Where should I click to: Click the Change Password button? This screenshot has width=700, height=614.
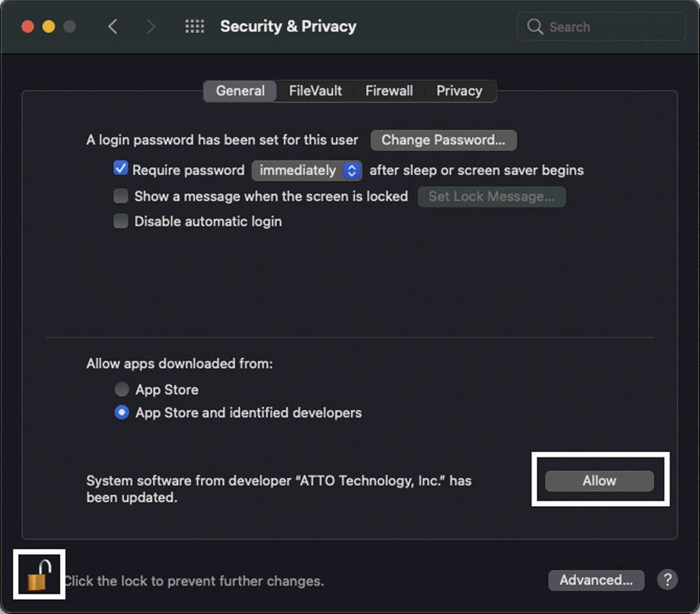443,140
